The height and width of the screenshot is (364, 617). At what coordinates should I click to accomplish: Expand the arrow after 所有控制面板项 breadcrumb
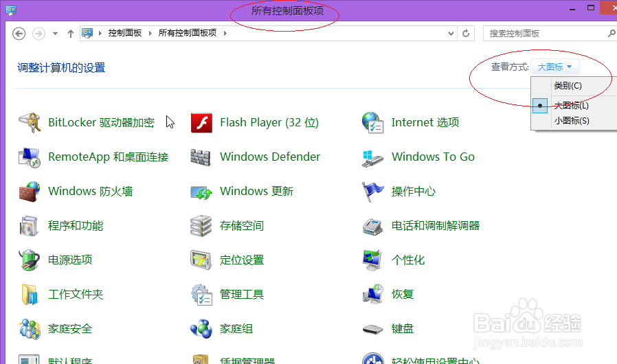pos(225,34)
